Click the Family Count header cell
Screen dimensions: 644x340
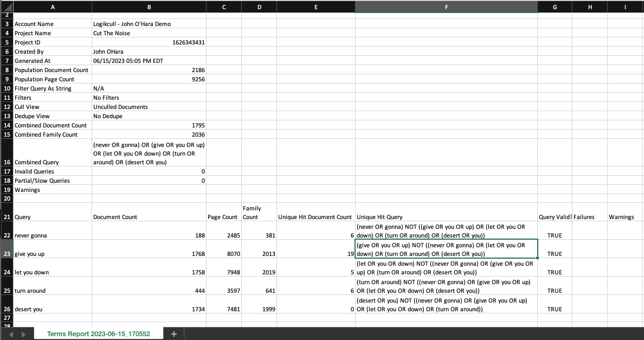(x=259, y=212)
